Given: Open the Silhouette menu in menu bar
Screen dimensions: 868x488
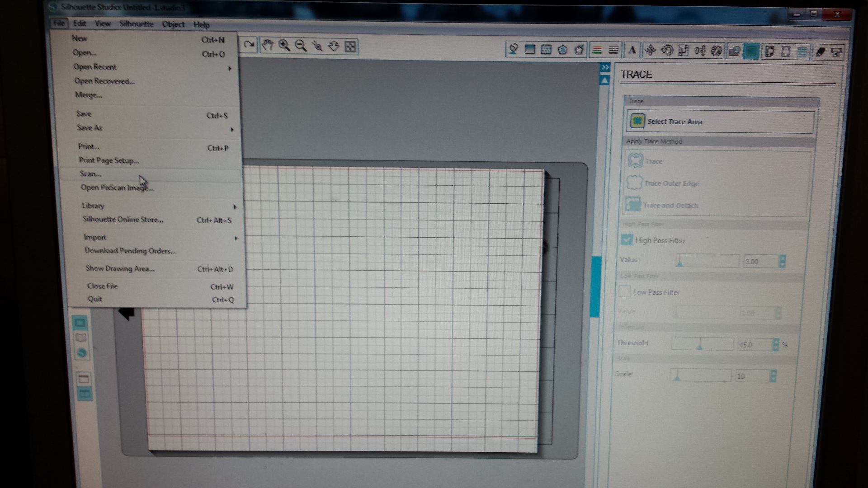Looking at the screenshot, I should coord(136,24).
